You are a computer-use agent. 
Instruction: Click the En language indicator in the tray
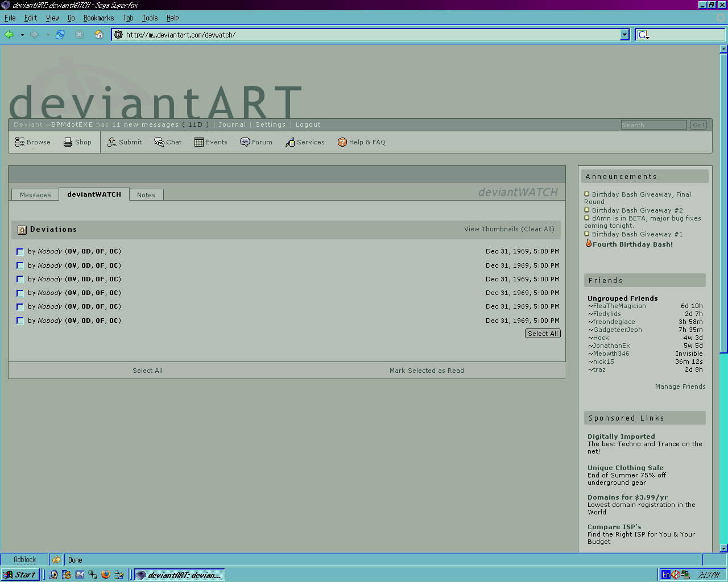[666, 575]
